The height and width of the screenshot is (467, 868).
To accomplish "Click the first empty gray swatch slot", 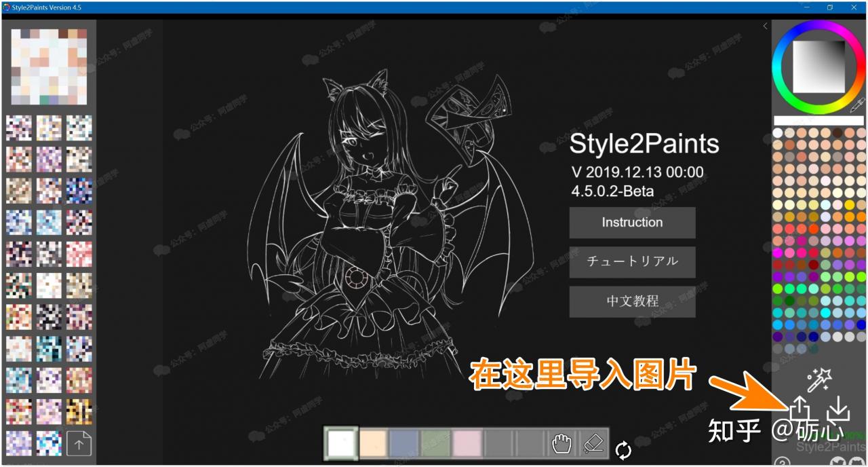I will (498, 444).
